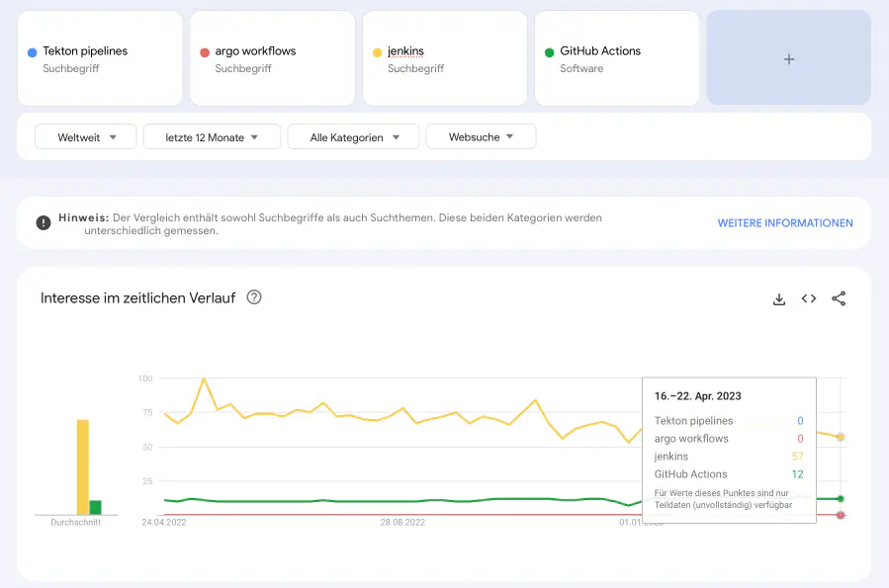889x588 pixels.
Task: Click the blue Tekton pipelines color dot
Action: click(x=33, y=52)
